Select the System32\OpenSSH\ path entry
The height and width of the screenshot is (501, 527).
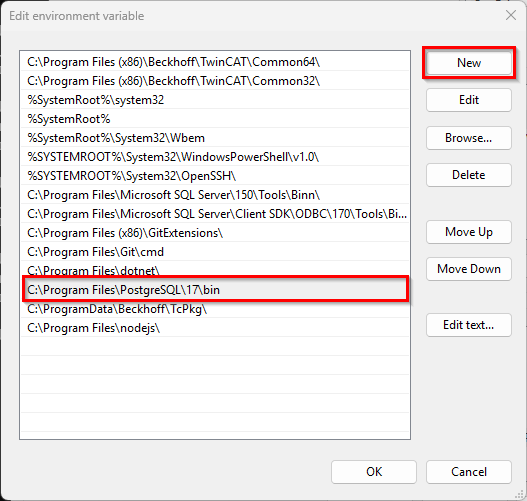[x=215, y=176]
